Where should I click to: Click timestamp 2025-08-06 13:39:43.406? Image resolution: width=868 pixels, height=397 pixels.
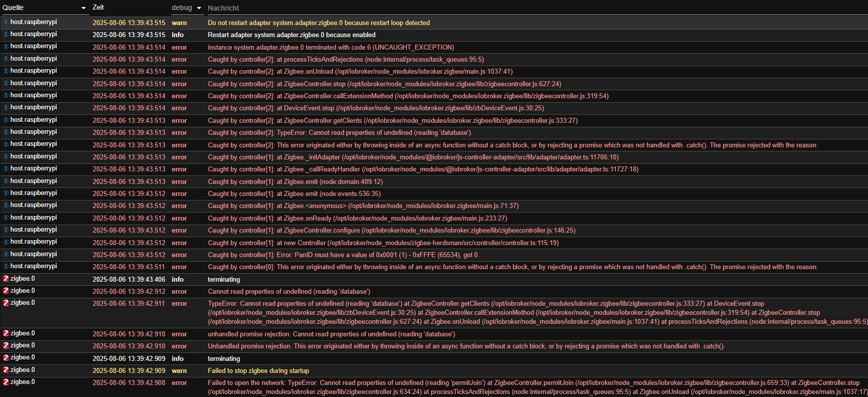(x=129, y=279)
